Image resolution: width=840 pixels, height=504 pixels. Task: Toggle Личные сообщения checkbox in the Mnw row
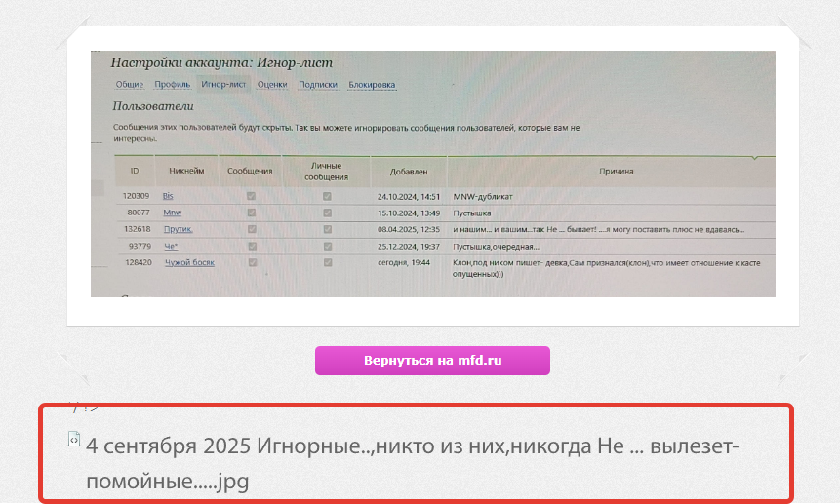327,213
